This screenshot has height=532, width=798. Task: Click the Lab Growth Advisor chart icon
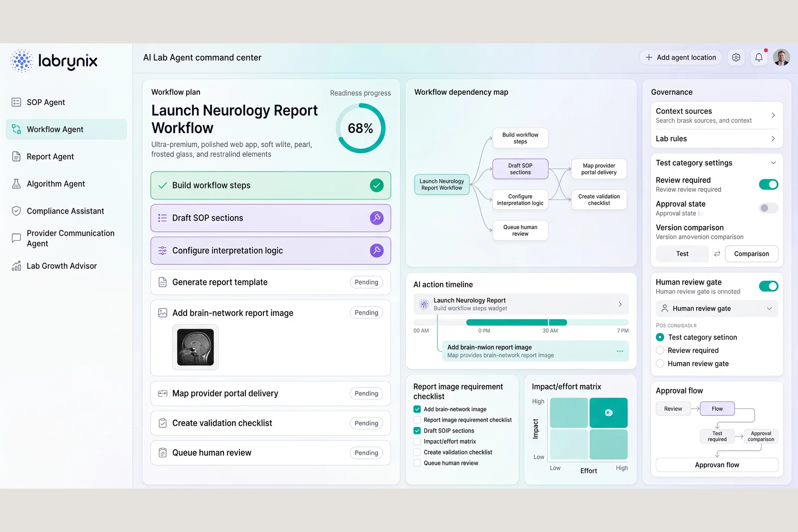(x=16, y=266)
